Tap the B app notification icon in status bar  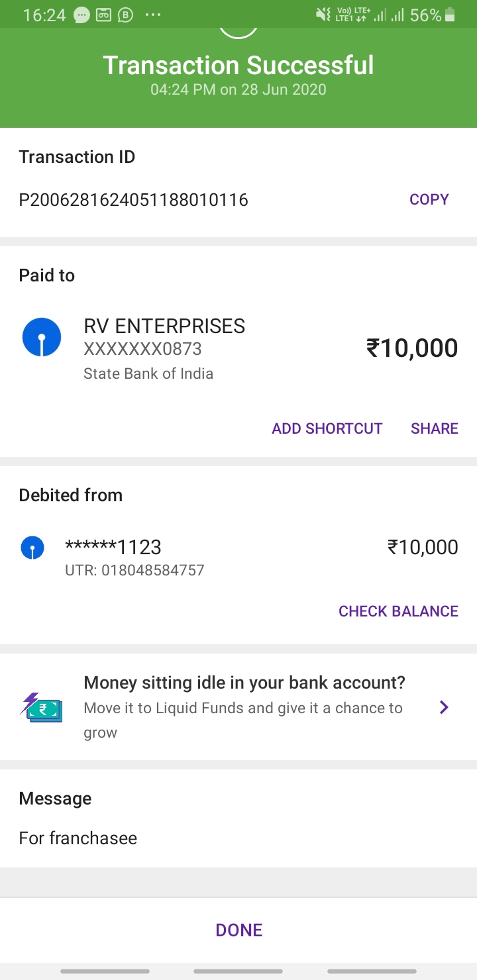(x=126, y=15)
